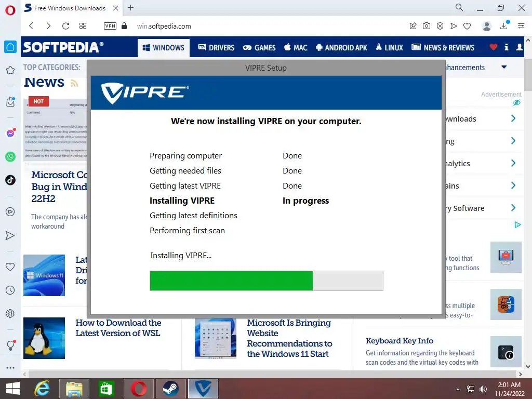Expand the 'y Software' sidebar chevron

[x=513, y=208]
